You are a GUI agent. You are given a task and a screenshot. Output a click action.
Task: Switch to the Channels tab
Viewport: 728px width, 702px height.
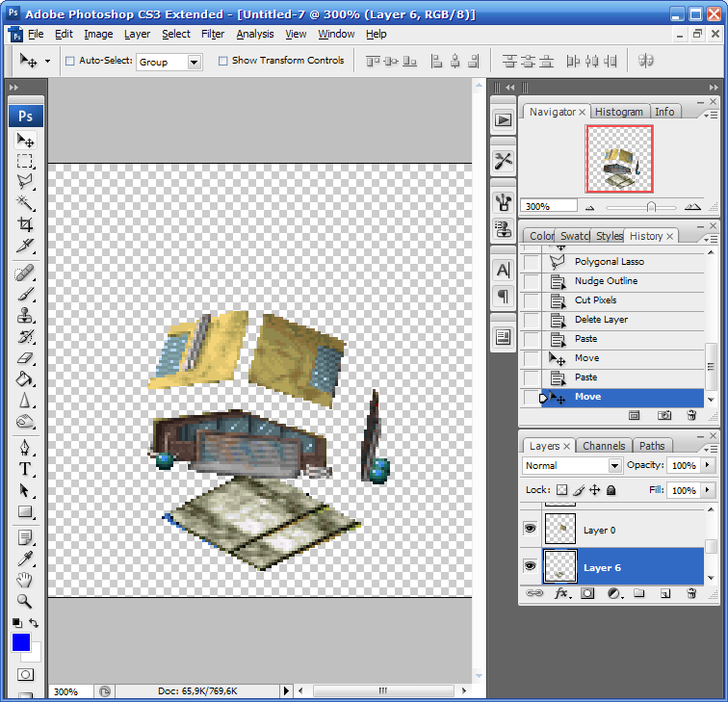pos(604,446)
